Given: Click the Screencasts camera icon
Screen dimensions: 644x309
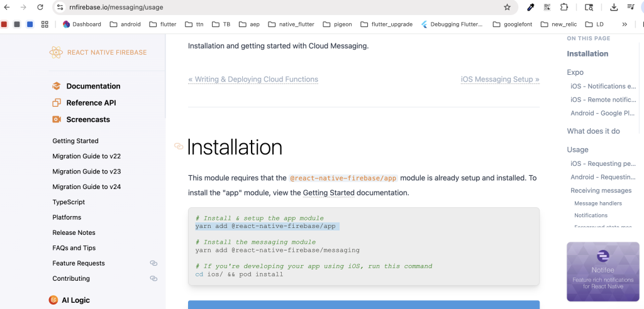Looking at the screenshot, I should 56,119.
